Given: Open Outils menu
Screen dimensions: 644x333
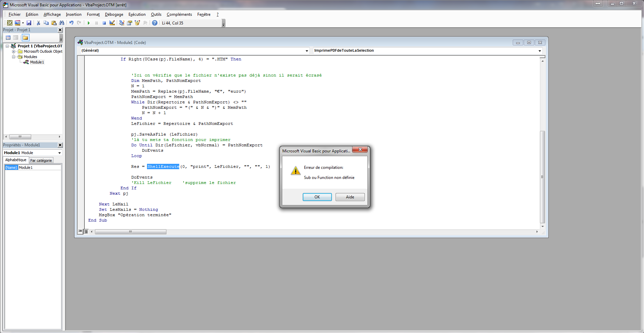Looking at the screenshot, I should click(156, 14).
